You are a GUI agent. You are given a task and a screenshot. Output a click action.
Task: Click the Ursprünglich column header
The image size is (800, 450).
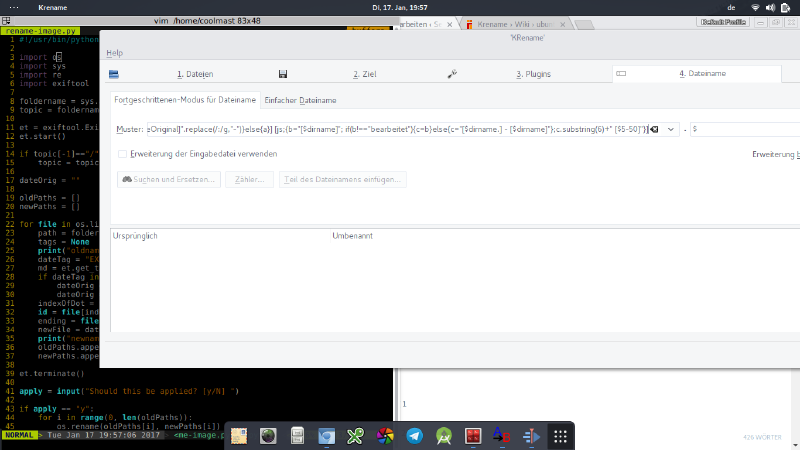point(135,236)
